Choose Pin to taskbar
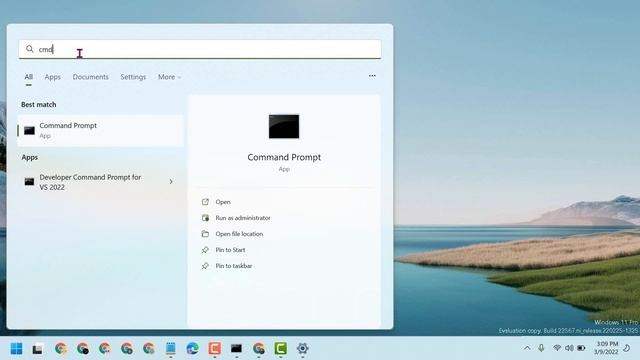The image size is (640, 360). pyautogui.click(x=233, y=266)
